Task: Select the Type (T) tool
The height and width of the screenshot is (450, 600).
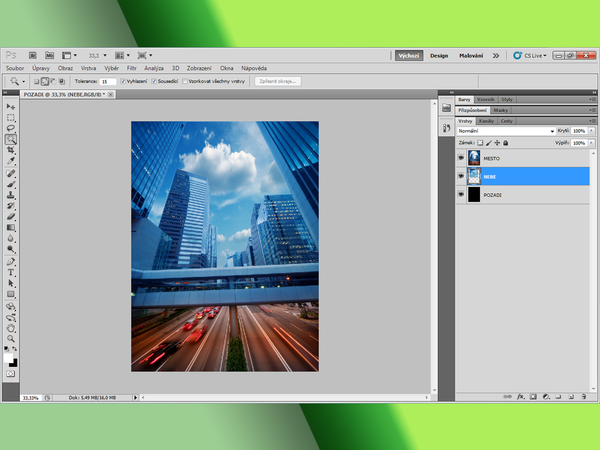Action: (x=11, y=272)
